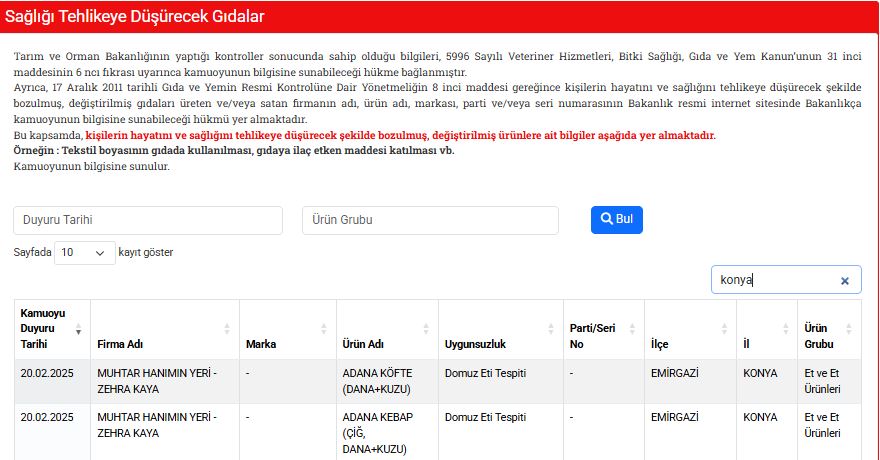Sort table by İlçe column
This screenshot has height=460, width=880.
(725, 329)
